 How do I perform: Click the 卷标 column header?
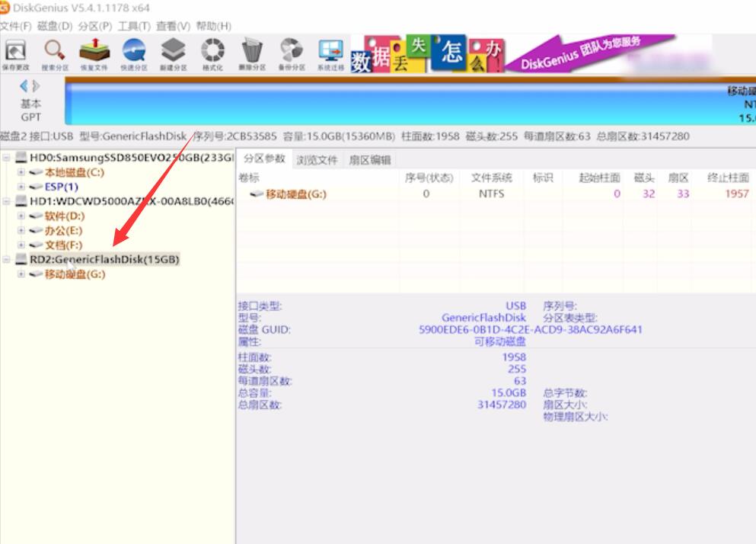(x=249, y=178)
